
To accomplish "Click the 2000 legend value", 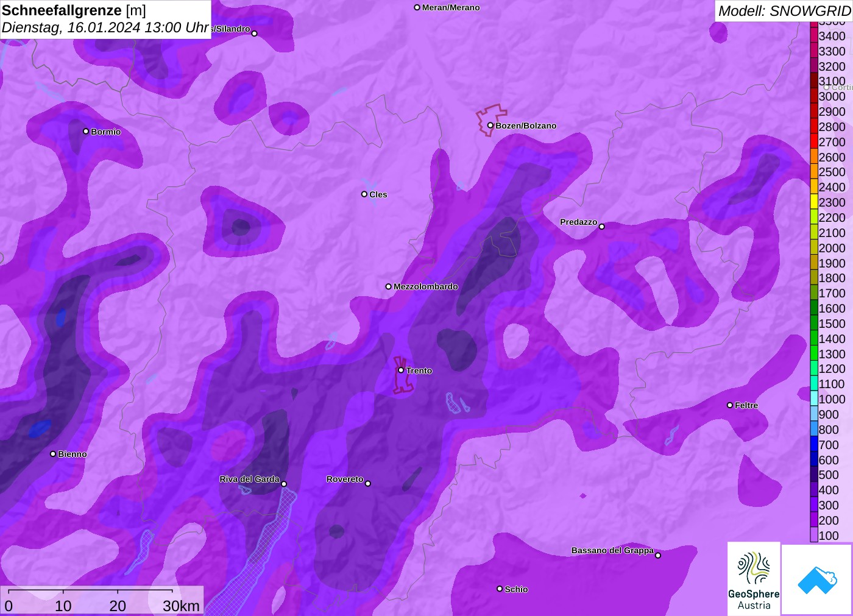I will [832, 248].
